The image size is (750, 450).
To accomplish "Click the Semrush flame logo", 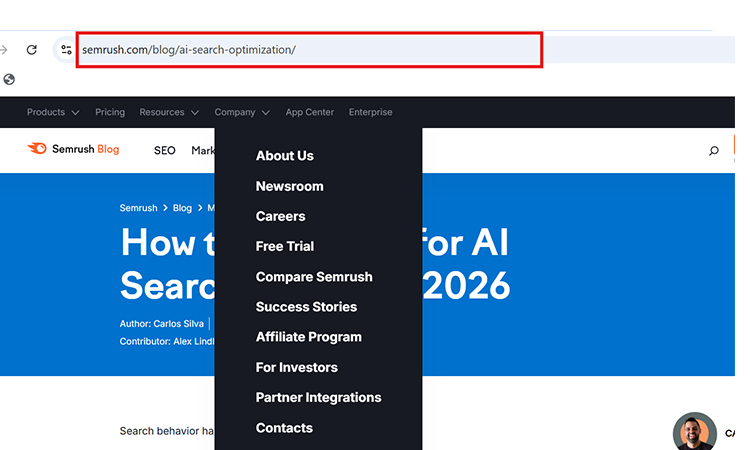I will click(37, 149).
